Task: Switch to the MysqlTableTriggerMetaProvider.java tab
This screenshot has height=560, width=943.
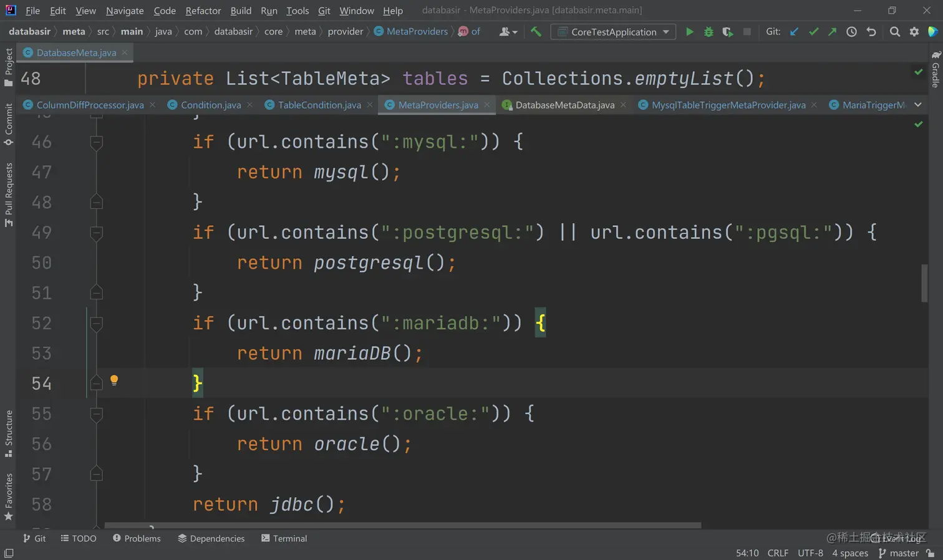Action: tap(728, 105)
